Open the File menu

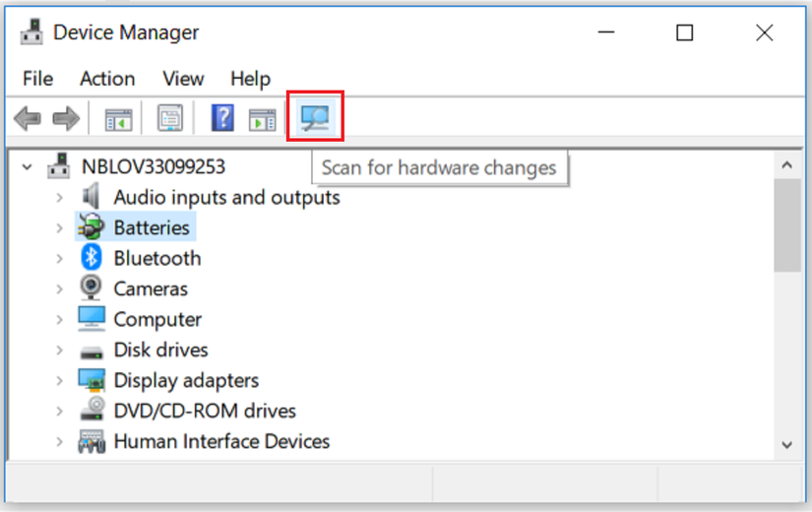[37, 79]
